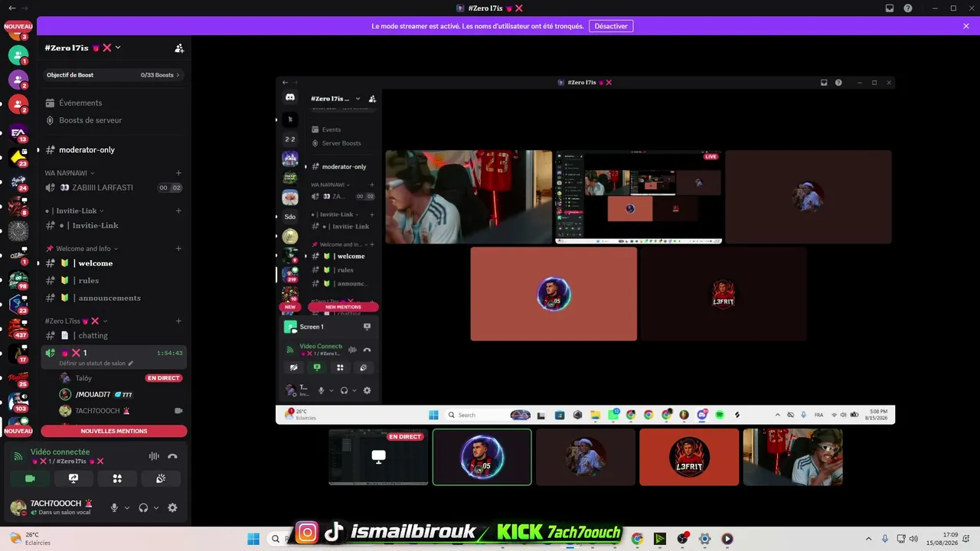The image size is (980, 551).
Task: Select the 05 avatar participant thumbnail
Action: 482,457
